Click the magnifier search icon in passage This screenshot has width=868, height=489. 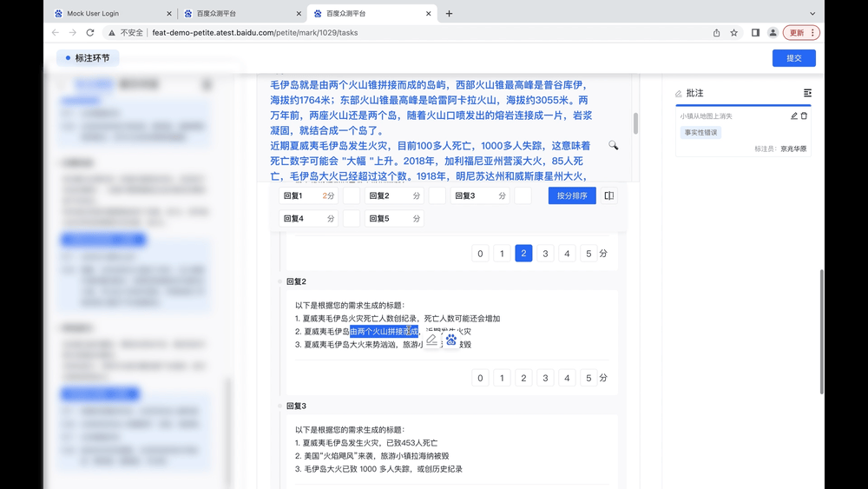click(x=613, y=145)
